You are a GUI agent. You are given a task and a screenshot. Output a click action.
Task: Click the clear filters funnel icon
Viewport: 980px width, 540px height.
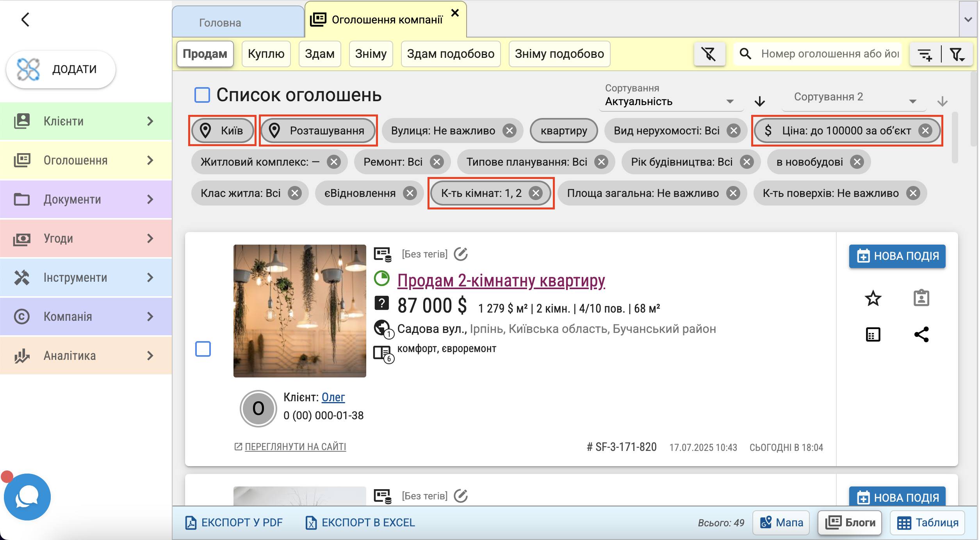click(x=709, y=54)
